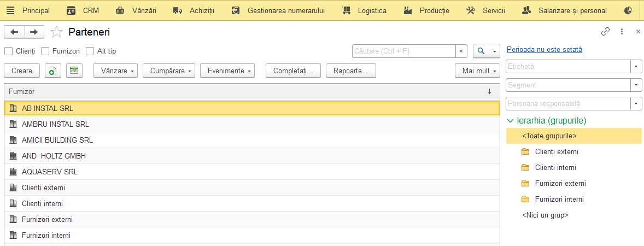Expand the Etichetă dropdown arrow
This screenshot has height=246, width=644.
636,66
